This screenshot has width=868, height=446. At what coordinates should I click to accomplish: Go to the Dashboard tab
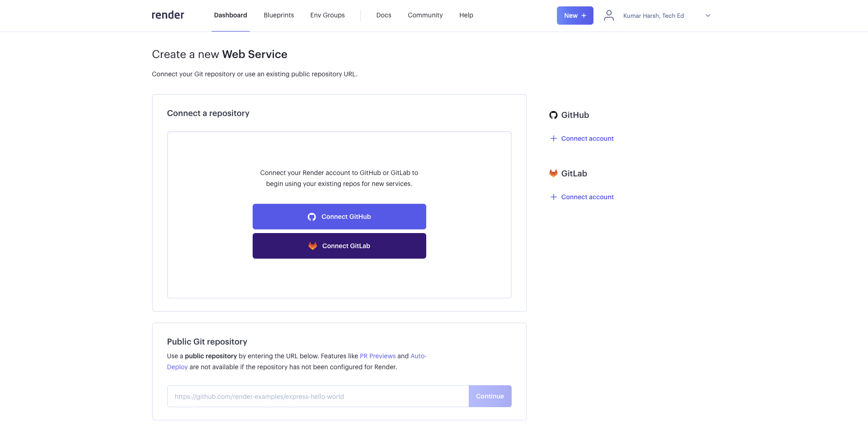[230, 15]
